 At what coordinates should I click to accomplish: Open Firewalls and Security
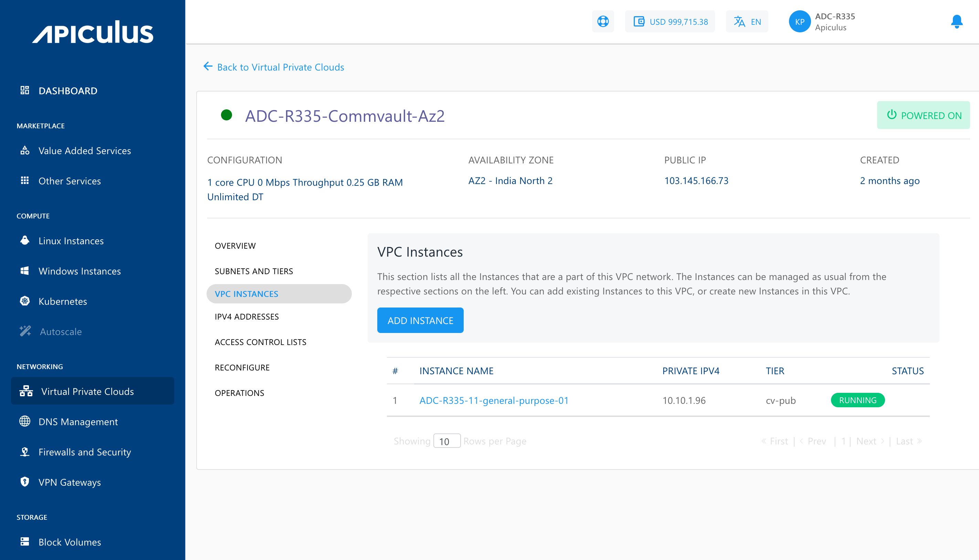[85, 452]
